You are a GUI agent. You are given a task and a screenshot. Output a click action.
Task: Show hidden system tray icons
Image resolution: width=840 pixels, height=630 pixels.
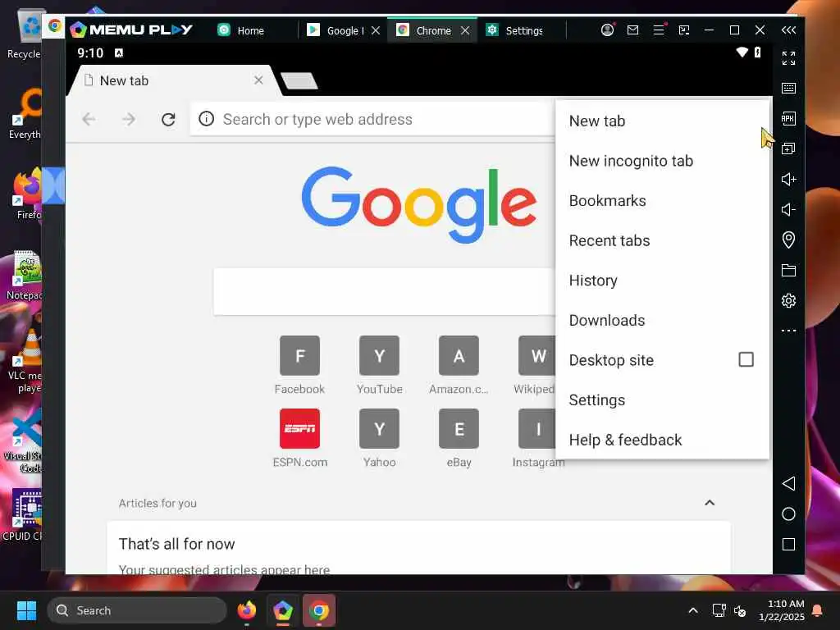pyautogui.click(x=692, y=610)
